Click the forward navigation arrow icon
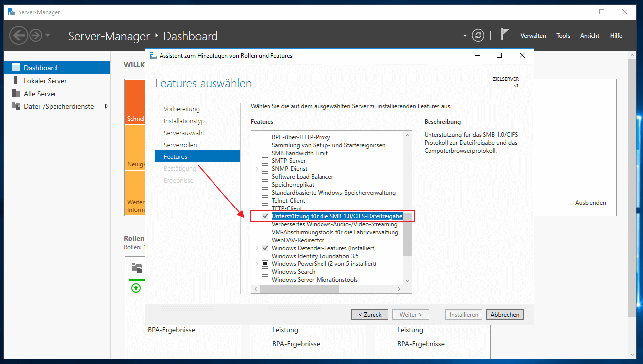Screen dimensions: 643x364 [35, 35]
